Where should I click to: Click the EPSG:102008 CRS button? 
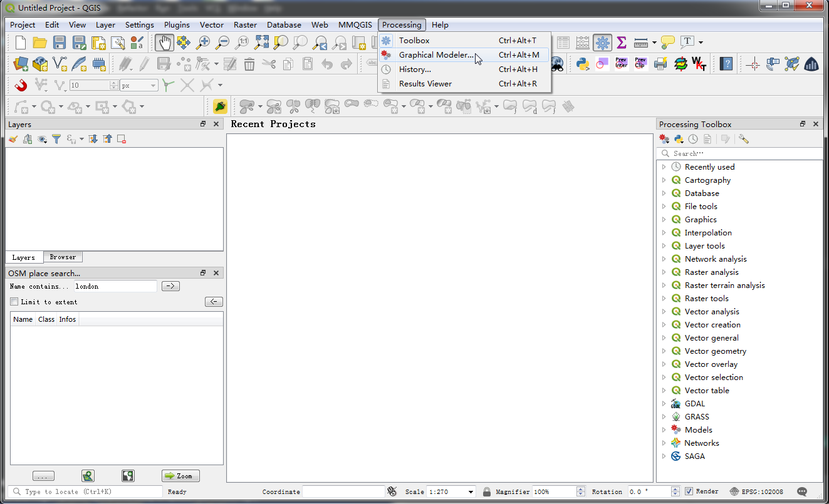coord(757,491)
